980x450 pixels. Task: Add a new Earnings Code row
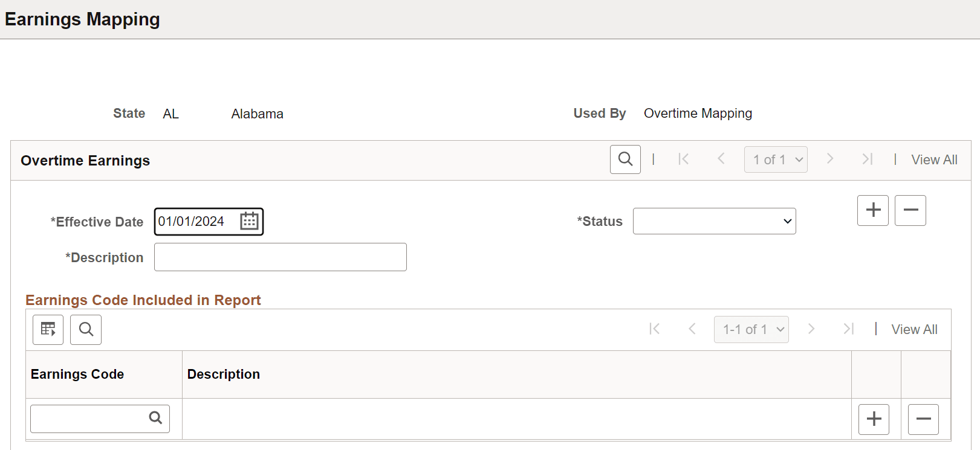point(874,419)
